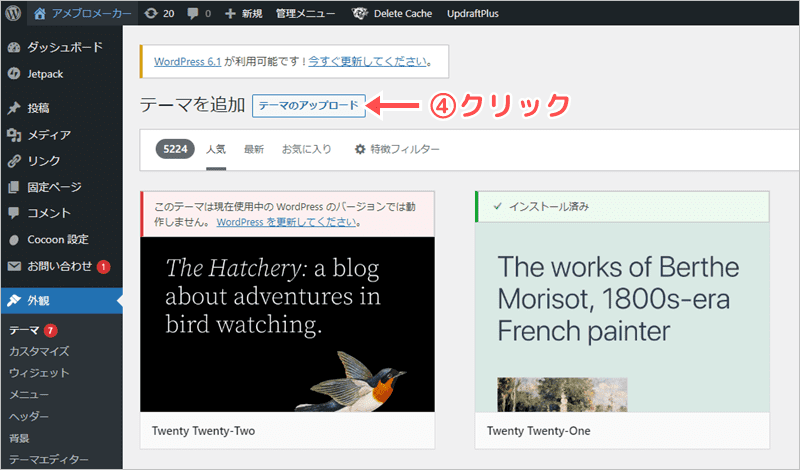The image size is (800, 470).
Task: Open the ダッシュボード sidebar item
Action: pyautogui.click(x=62, y=47)
